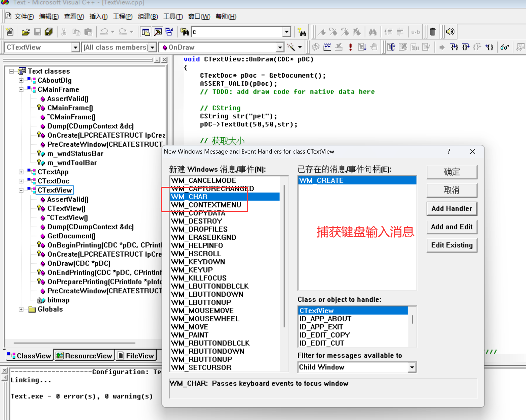Click the Copy icon in toolbar

(x=76, y=32)
